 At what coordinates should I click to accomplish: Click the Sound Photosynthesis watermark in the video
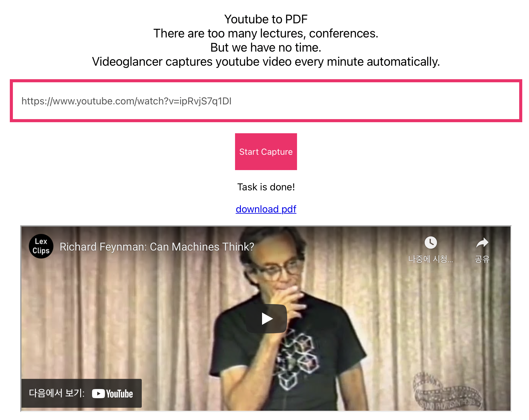point(446,391)
